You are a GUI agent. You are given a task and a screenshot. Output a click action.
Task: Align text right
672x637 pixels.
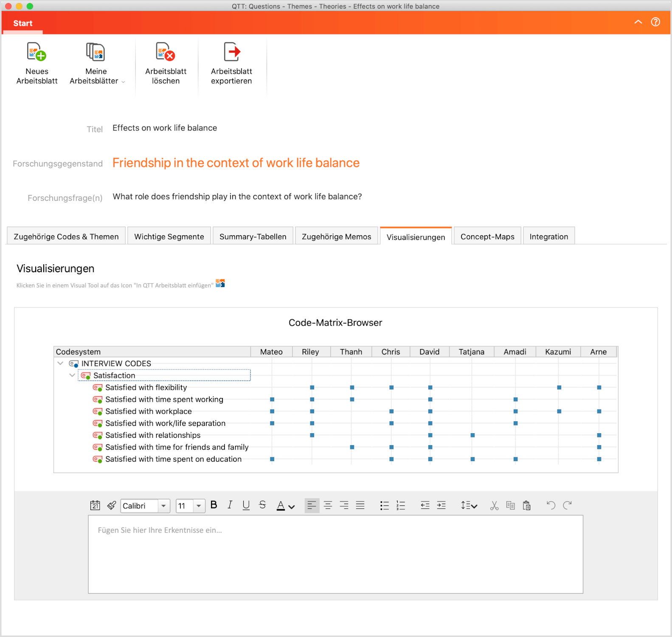[x=344, y=505]
